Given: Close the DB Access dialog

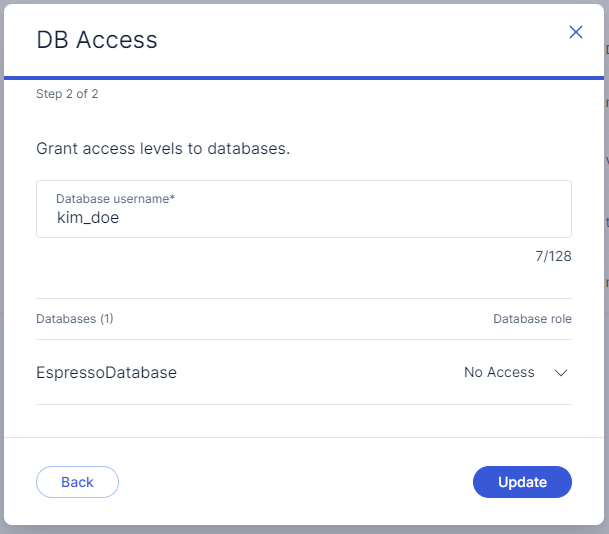Looking at the screenshot, I should [x=576, y=32].
